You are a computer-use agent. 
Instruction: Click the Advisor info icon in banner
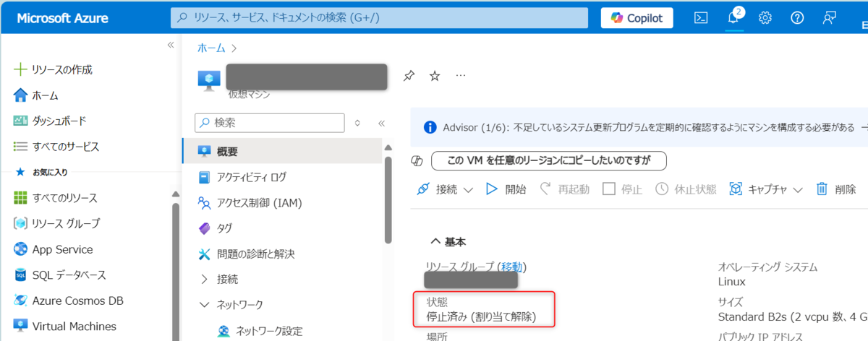pos(430,127)
